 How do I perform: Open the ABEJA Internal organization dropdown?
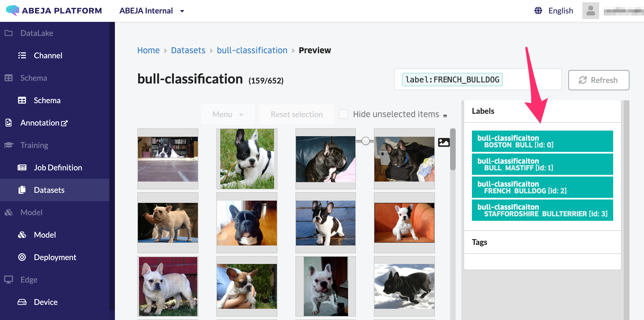coord(152,11)
